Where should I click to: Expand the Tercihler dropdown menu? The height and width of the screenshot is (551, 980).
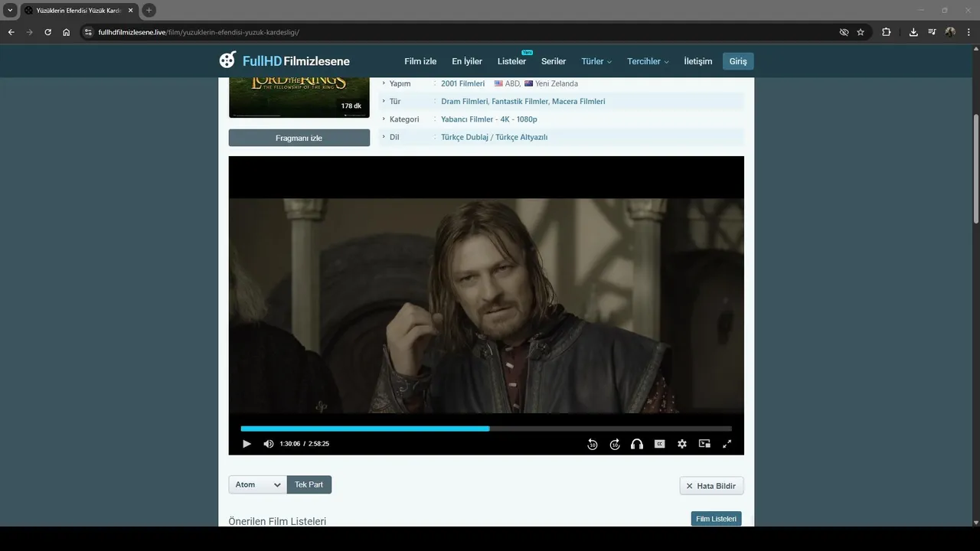pyautogui.click(x=648, y=61)
